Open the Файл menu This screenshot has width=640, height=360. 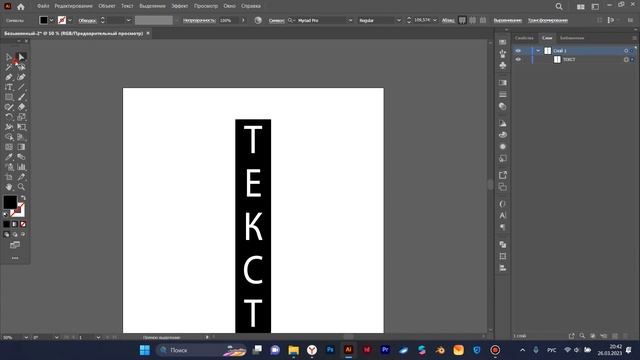click(43, 6)
